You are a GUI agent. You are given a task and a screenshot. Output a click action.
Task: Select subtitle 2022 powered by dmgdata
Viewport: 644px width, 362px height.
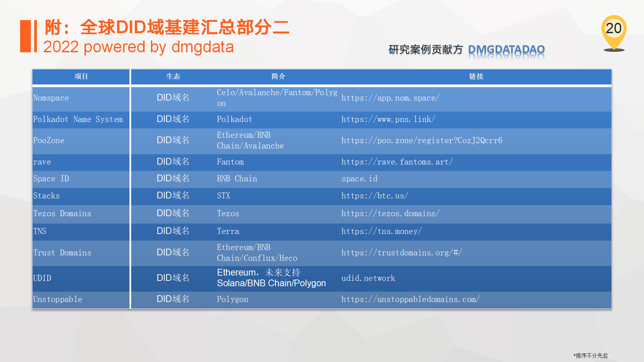coord(139,47)
